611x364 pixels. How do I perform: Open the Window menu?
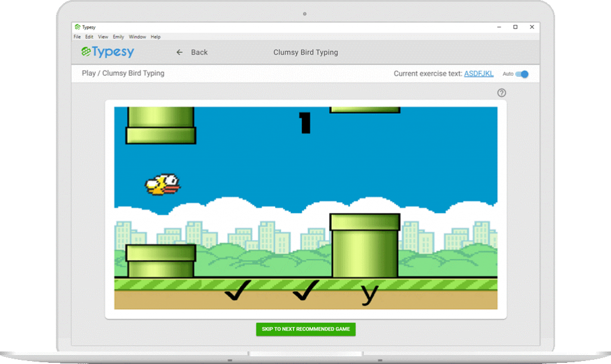tap(137, 36)
